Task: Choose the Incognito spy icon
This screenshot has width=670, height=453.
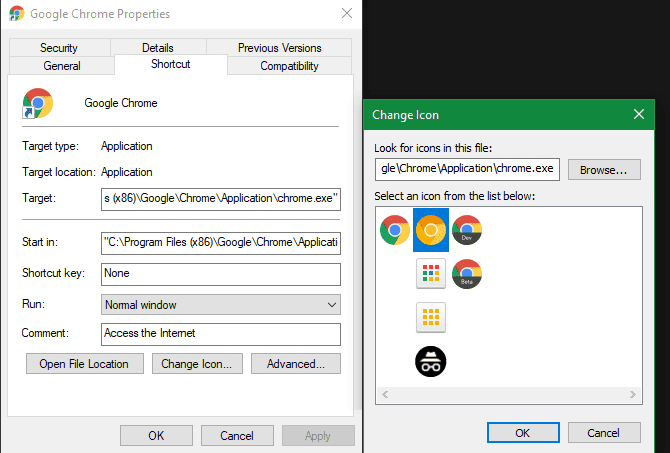Action: (431, 362)
